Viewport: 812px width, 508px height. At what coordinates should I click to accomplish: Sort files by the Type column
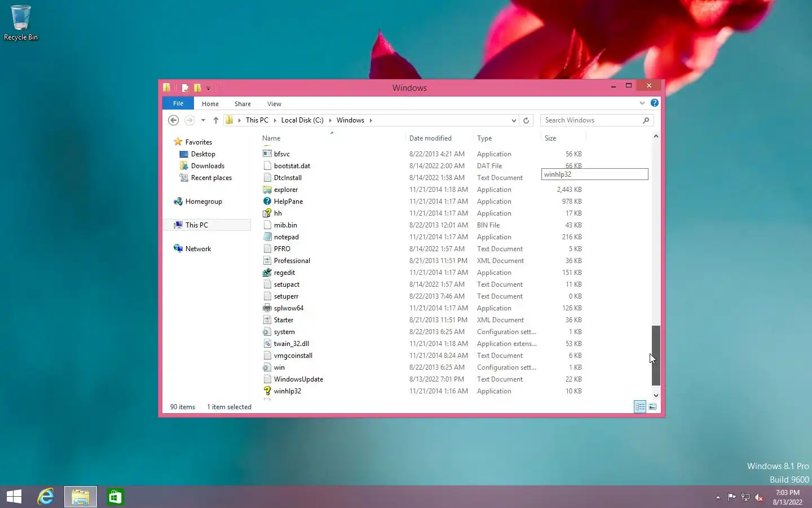(484, 138)
